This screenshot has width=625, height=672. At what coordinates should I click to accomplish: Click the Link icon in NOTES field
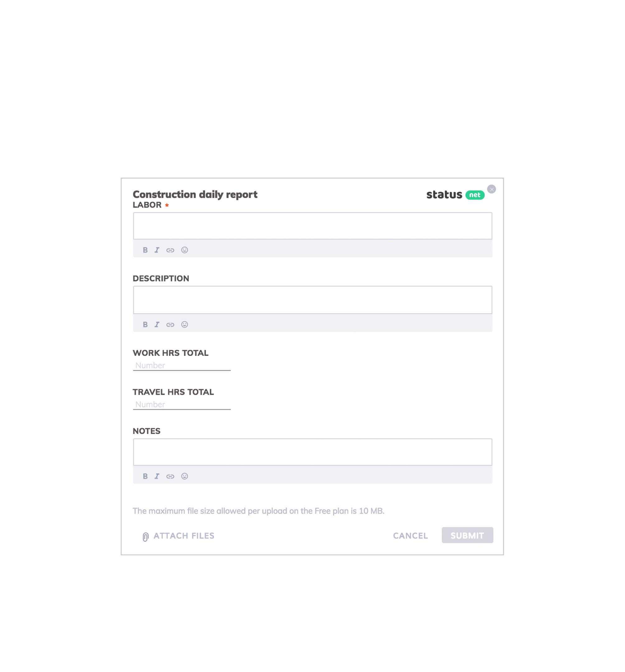(170, 476)
